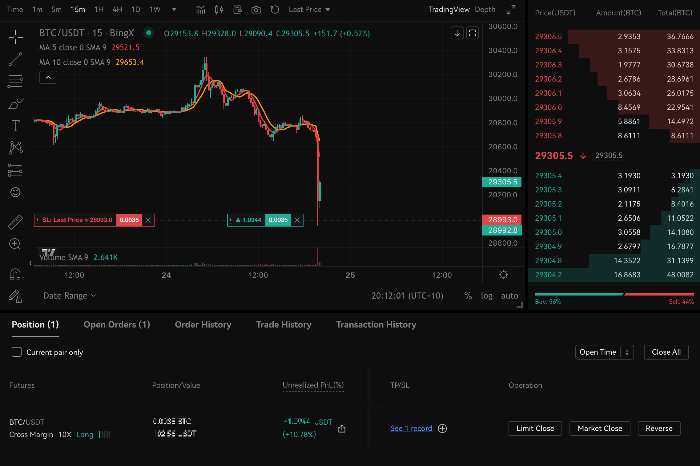The width and height of the screenshot is (700, 466).
Task: Select the brush drawing tool
Action: 16,104
